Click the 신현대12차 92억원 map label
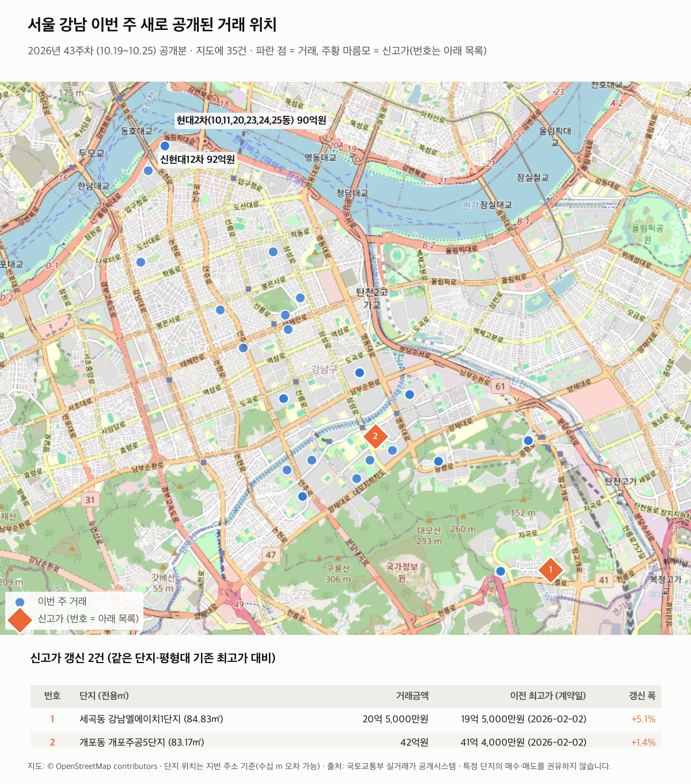Image resolution: width=691 pixels, height=784 pixels. click(198, 159)
